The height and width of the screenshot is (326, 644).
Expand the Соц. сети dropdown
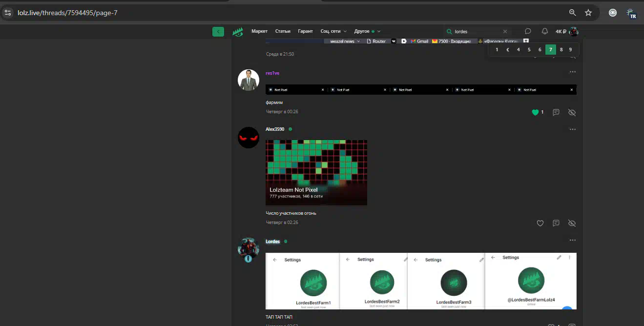(x=333, y=31)
